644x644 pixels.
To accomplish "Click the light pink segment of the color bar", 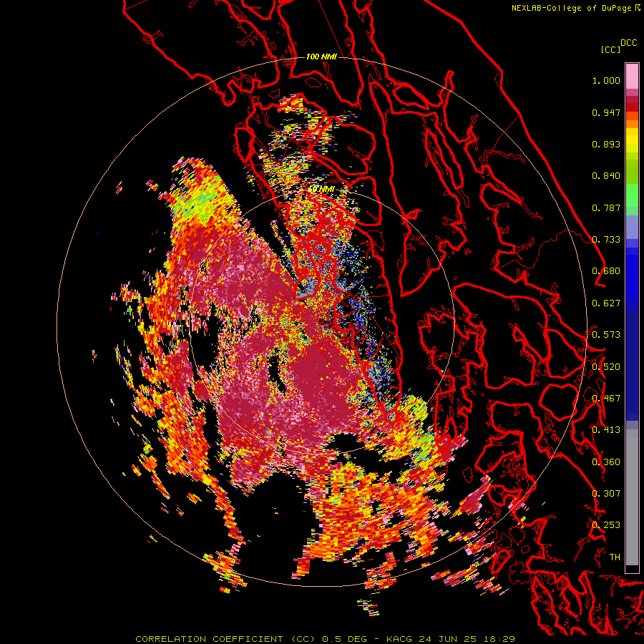I will [632, 76].
